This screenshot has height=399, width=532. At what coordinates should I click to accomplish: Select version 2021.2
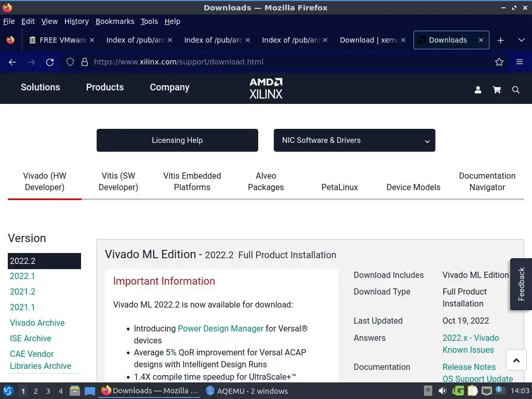click(22, 292)
